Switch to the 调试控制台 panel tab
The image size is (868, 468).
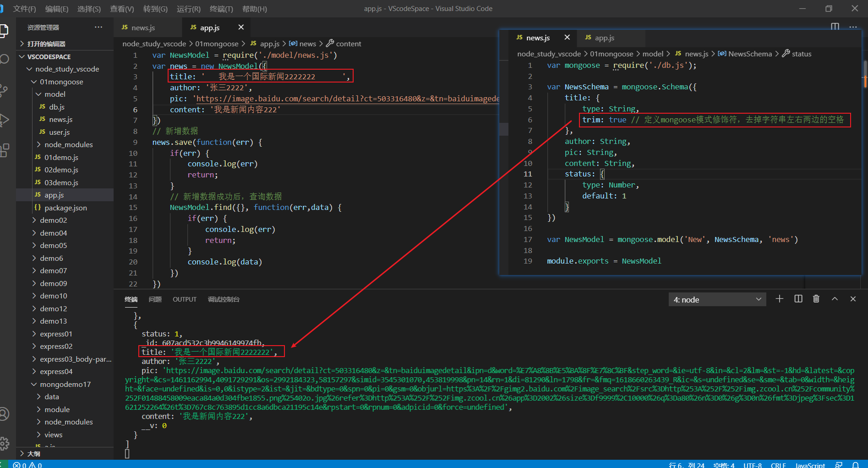pyautogui.click(x=224, y=299)
